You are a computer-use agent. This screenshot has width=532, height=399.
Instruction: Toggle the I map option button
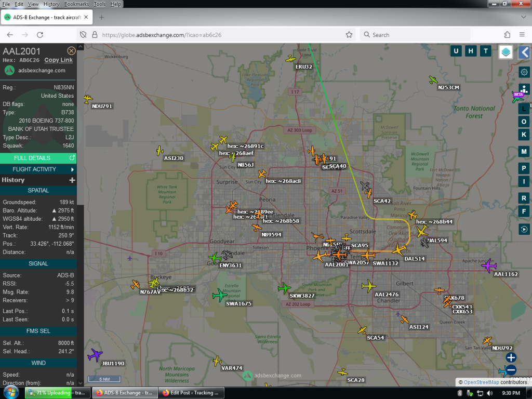point(524,181)
